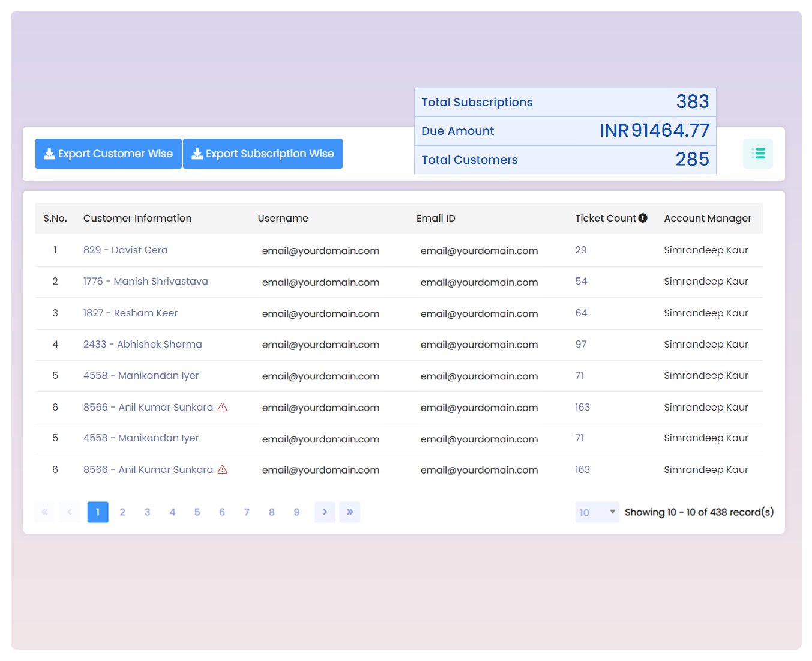Click the Customer Information column header

(137, 218)
